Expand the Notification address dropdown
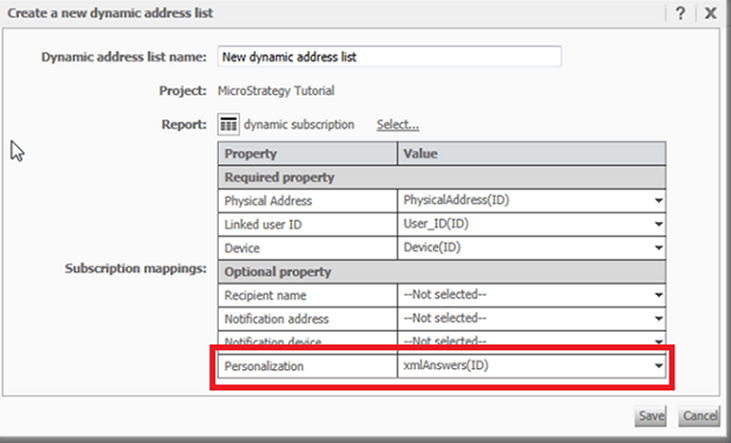 click(x=658, y=319)
